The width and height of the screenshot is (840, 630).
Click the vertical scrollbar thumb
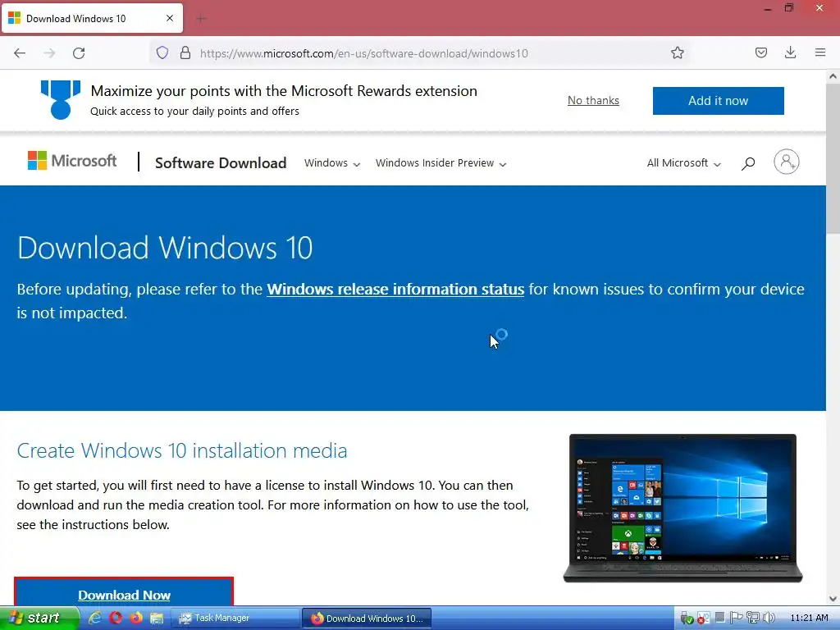[833, 158]
